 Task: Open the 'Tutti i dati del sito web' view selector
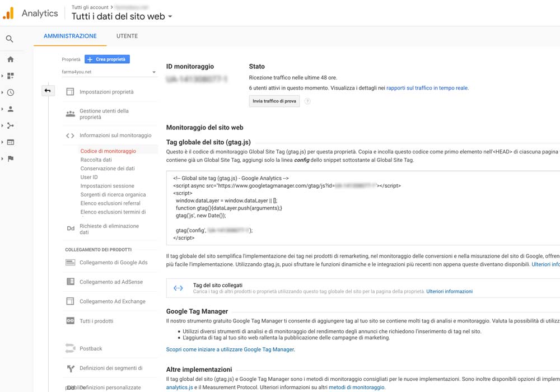click(122, 16)
